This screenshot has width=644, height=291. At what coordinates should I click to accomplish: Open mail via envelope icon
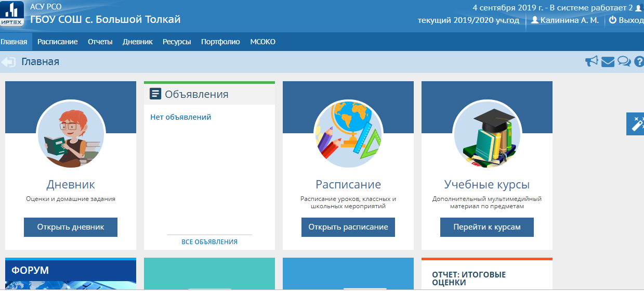608,62
